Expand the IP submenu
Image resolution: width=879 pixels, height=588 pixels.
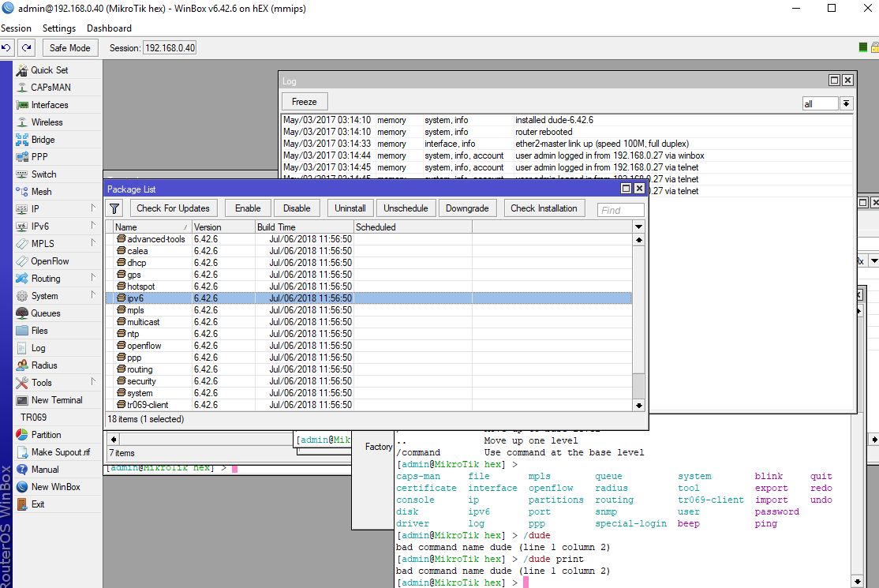click(x=55, y=209)
